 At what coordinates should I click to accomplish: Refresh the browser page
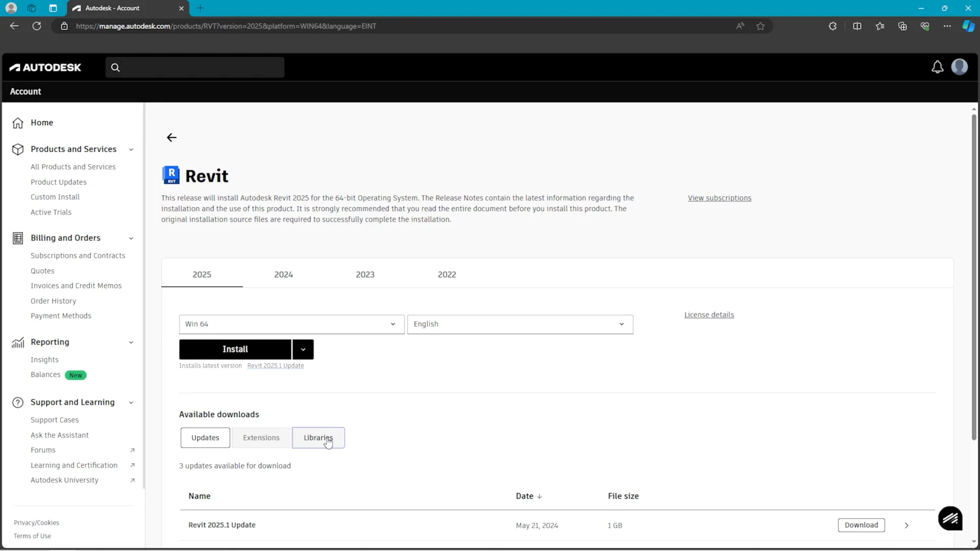37,26
